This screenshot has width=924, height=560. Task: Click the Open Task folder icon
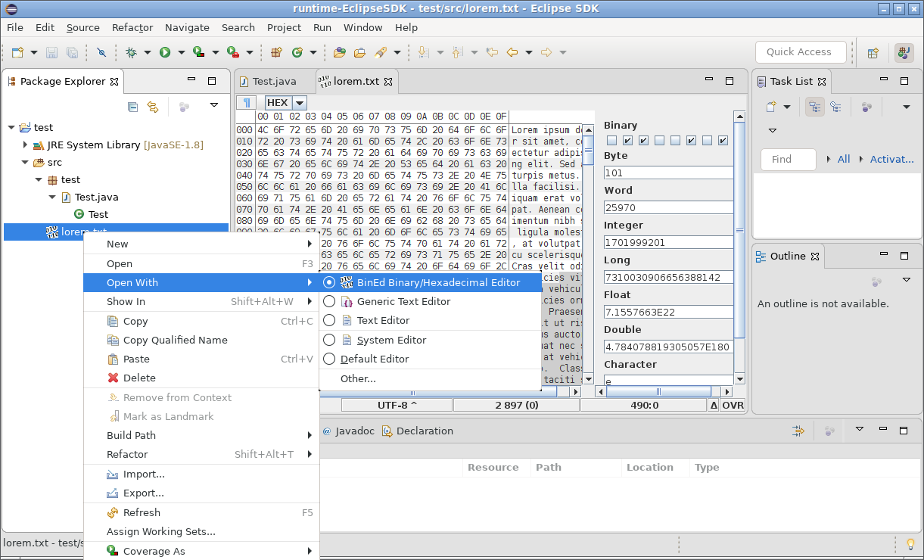coord(359,52)
